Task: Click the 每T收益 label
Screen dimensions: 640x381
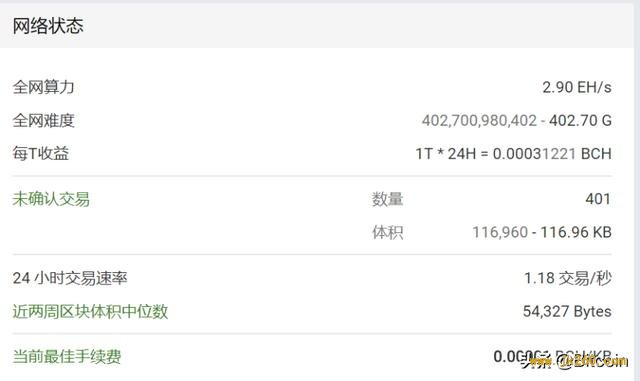Action: (x=41, y=154)
